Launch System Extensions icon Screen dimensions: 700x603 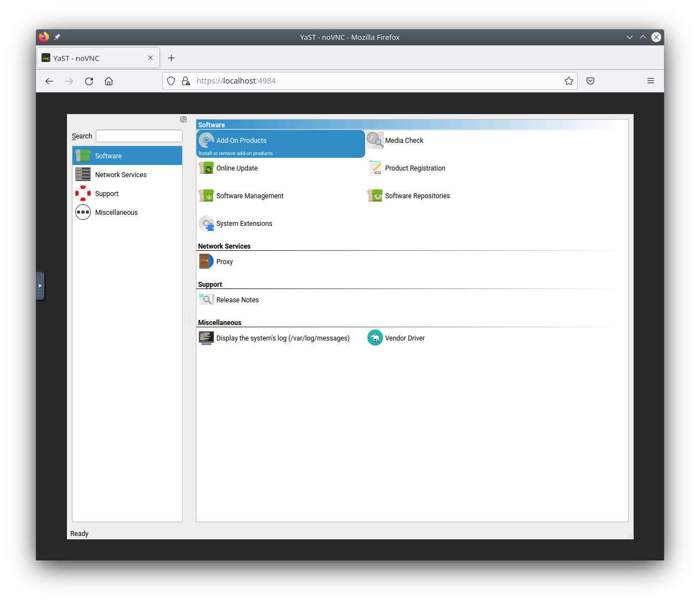coord(206,223)
